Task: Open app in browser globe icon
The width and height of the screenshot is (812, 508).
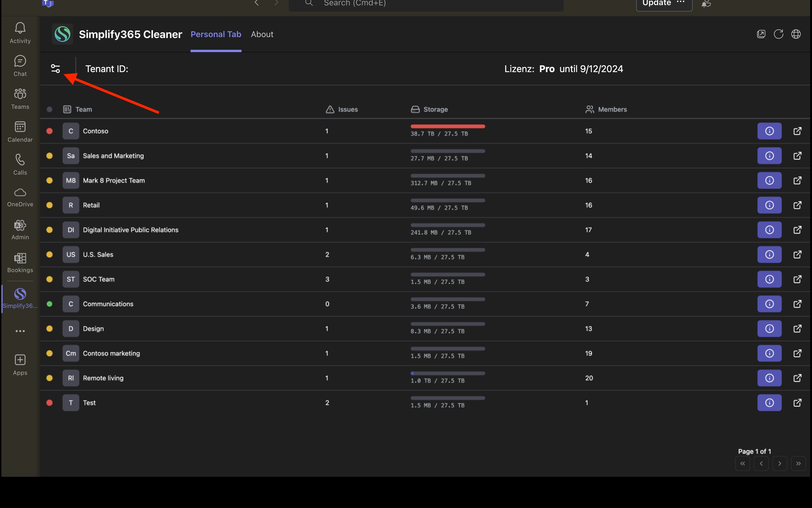Action: pos(796,34)
